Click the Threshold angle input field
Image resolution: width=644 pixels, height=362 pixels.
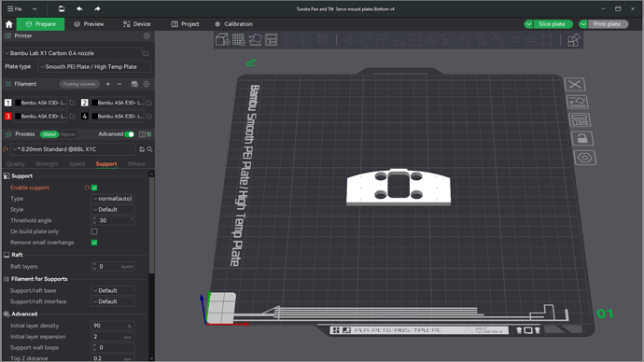[113, 221]
